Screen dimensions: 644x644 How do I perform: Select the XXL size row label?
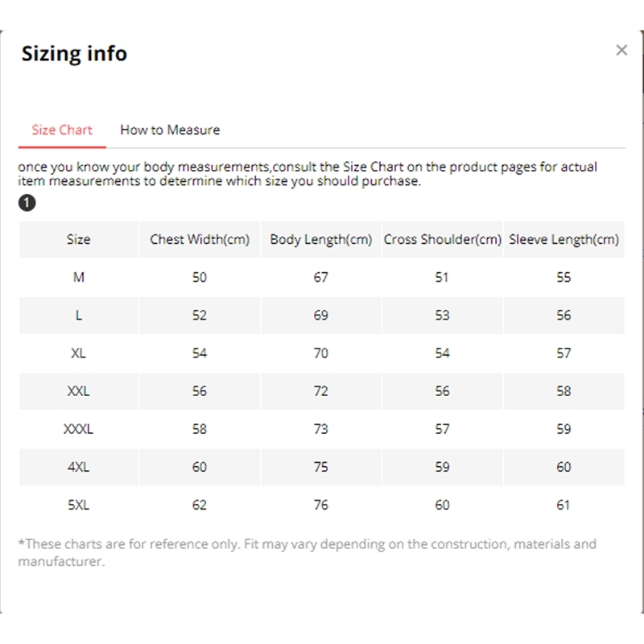point(78,391)
